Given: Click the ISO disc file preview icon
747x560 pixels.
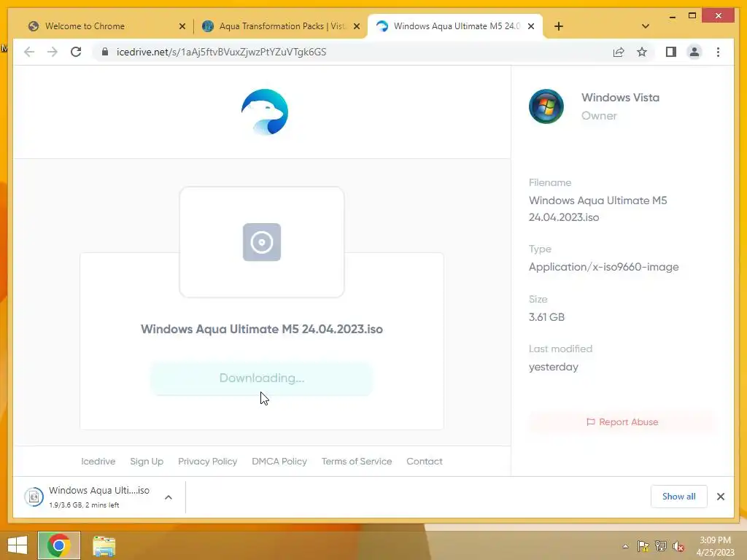Looking at the screenshot, I should [x=262, y=242].
